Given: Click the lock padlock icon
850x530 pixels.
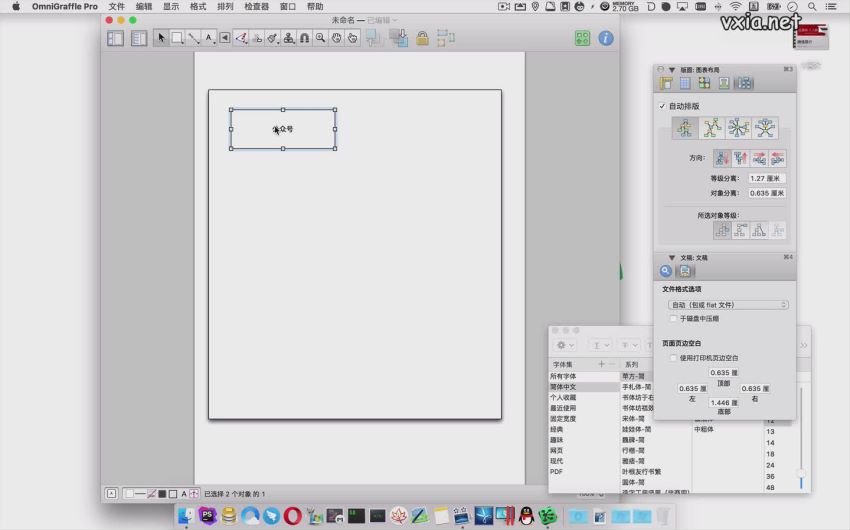Looking at the screenshot, I should click(422, 38).
